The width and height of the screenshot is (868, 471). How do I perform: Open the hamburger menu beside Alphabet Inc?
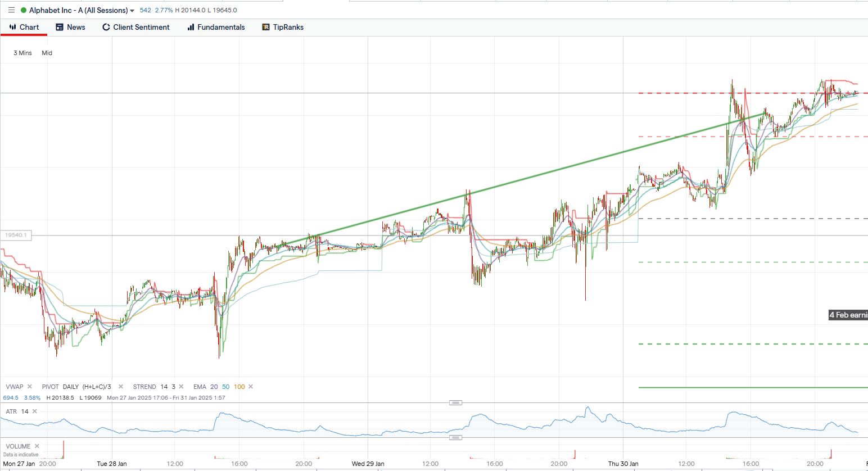pyautogui.click(x=11, y=10)
